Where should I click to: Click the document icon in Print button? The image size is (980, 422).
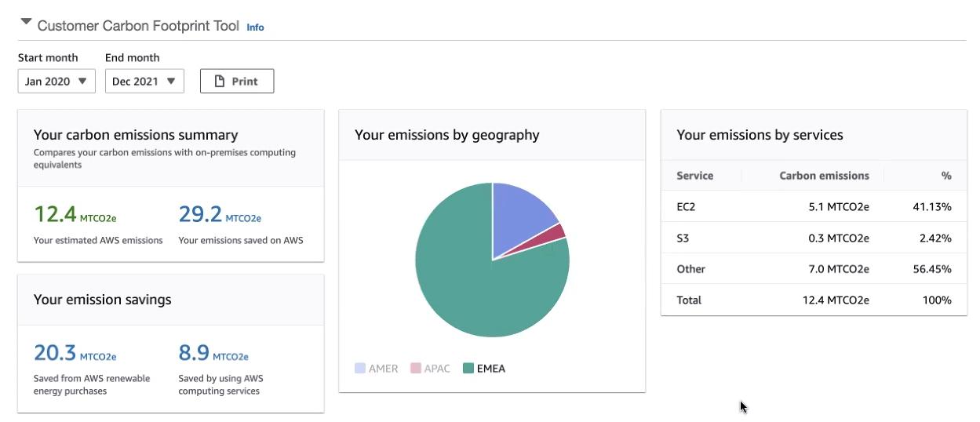tap(220, 82)
